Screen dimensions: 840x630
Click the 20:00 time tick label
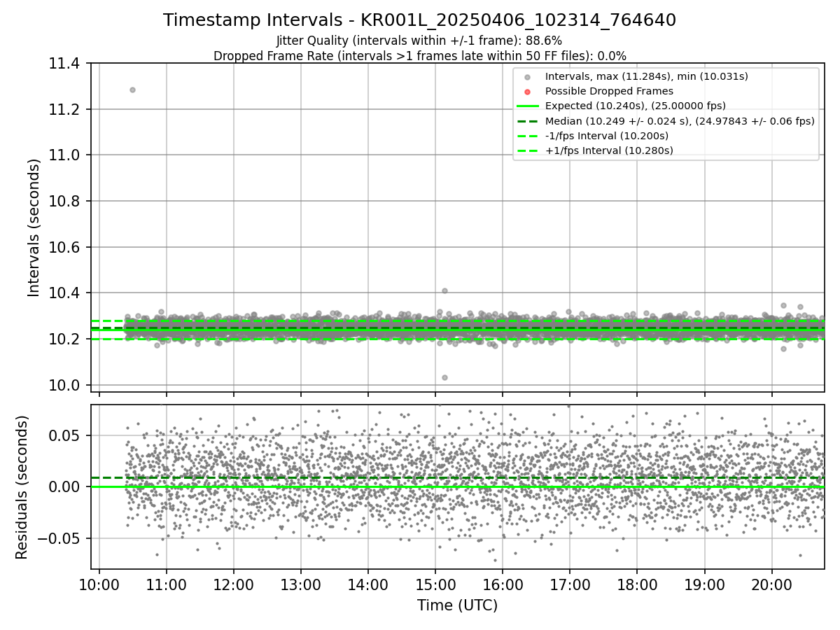click(x=771, y=584)
